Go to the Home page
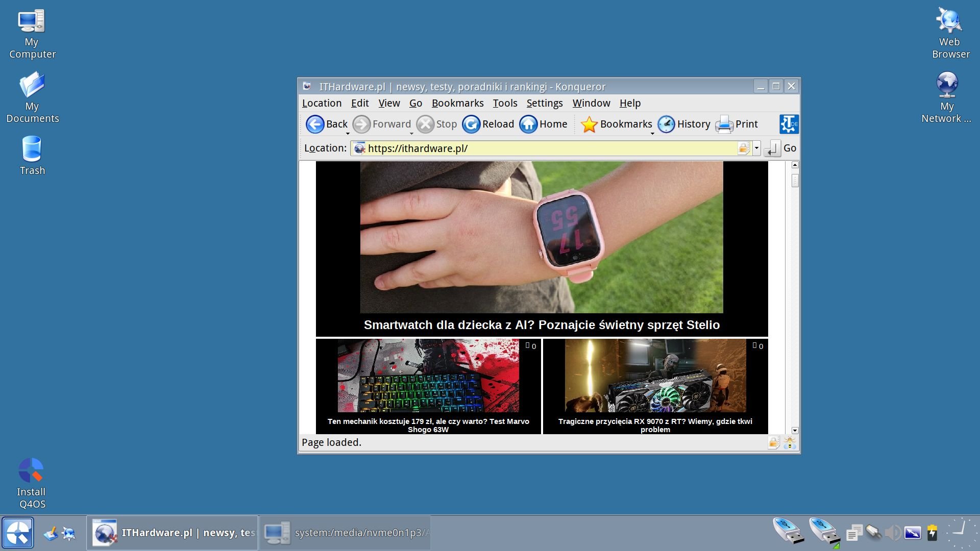980x551 pixels. coord(543,124)
